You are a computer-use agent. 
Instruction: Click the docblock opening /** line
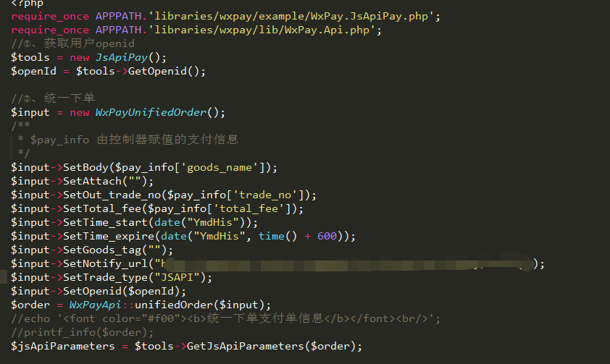pos(20,125)
